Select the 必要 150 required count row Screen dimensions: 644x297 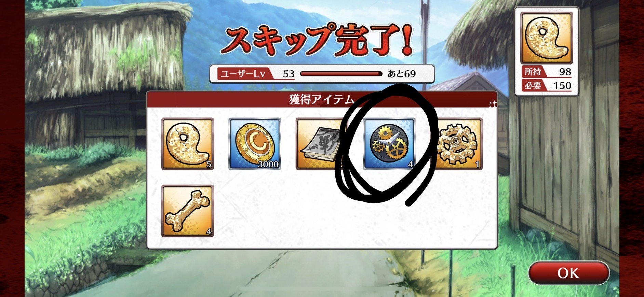547,85
